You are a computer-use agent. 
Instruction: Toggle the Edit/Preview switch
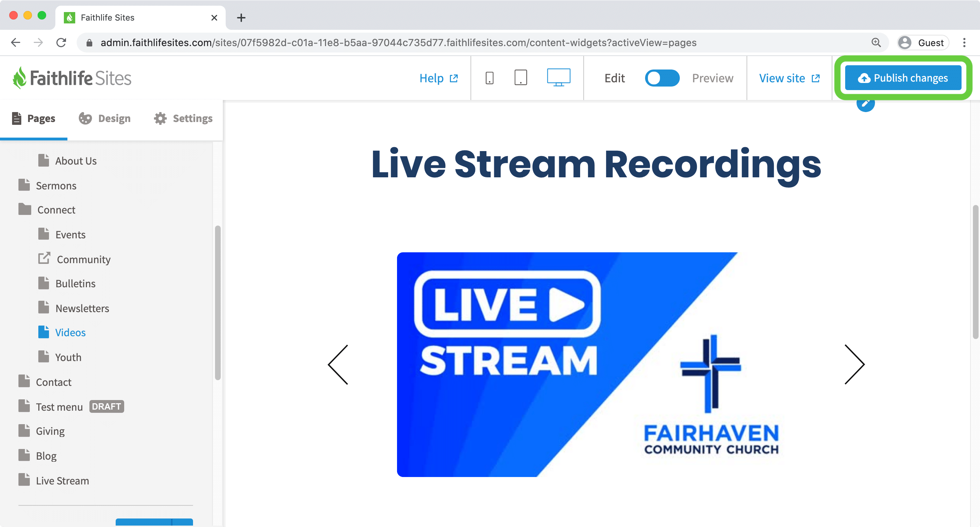pos(662,78)
